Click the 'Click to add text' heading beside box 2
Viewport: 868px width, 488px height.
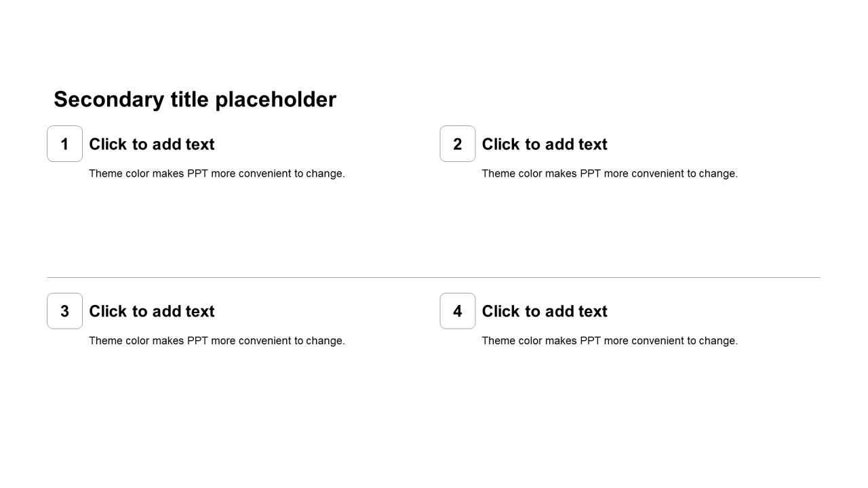tap(545, 144)
